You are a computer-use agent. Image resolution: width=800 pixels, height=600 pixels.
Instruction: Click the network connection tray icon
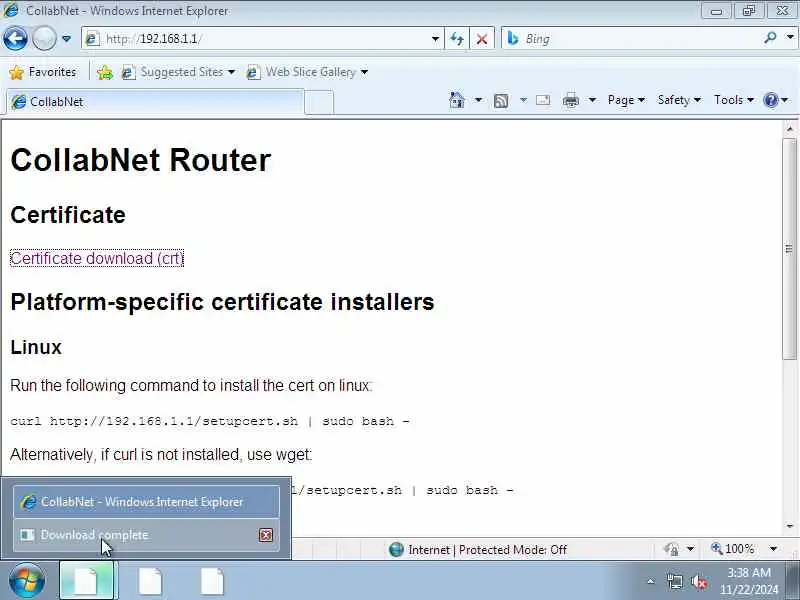(675, 581)
